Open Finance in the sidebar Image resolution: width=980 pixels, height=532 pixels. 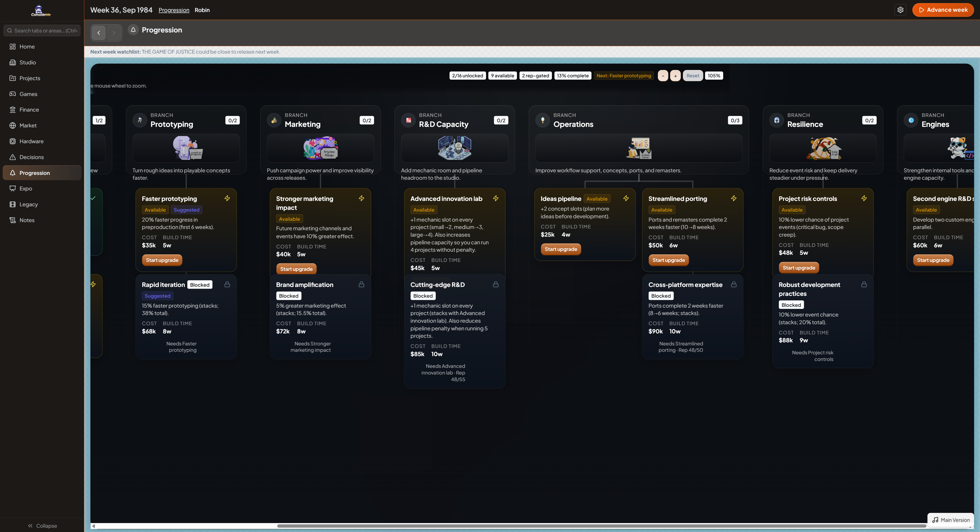pyautogui.click(x=42, y=110)
